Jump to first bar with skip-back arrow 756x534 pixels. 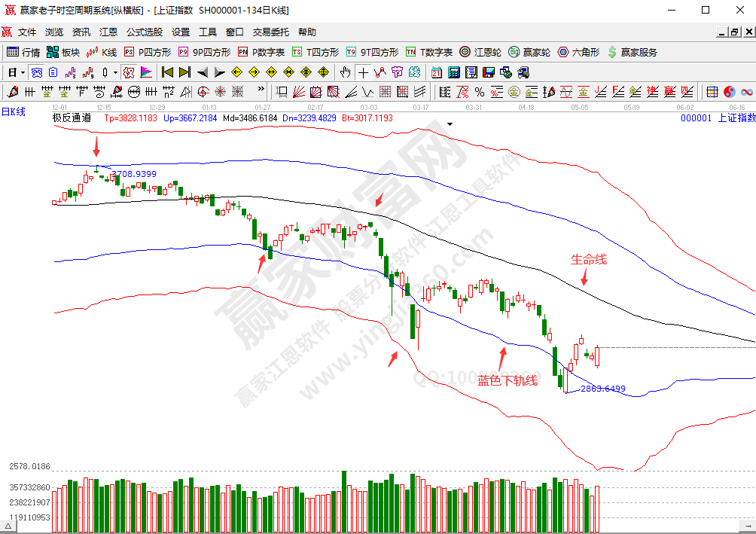tap(167, 72)
